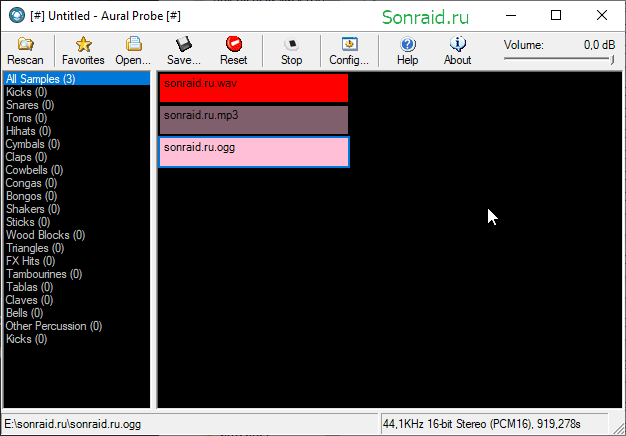Select the Claves (0) category
This screenshot has width=626, height=436.
[x=77, y=300]
